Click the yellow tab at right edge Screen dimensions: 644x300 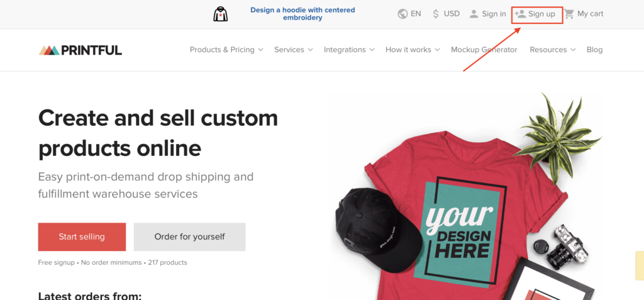click(640, 265)
